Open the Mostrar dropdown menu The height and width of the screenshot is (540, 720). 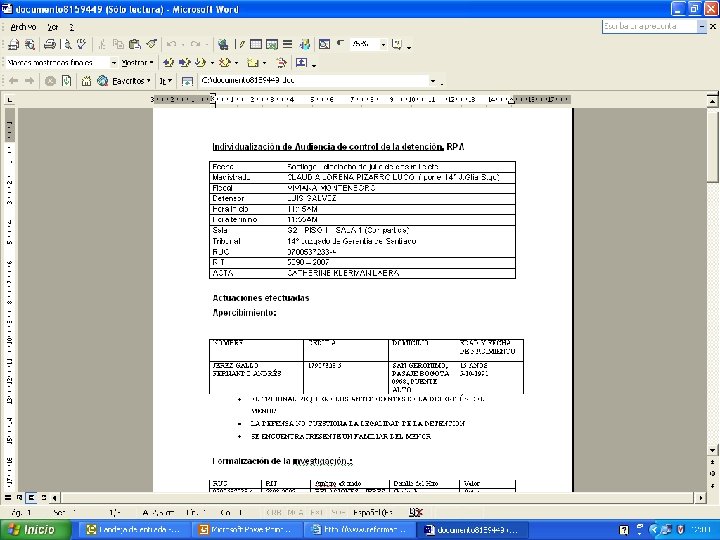point(137,62)
